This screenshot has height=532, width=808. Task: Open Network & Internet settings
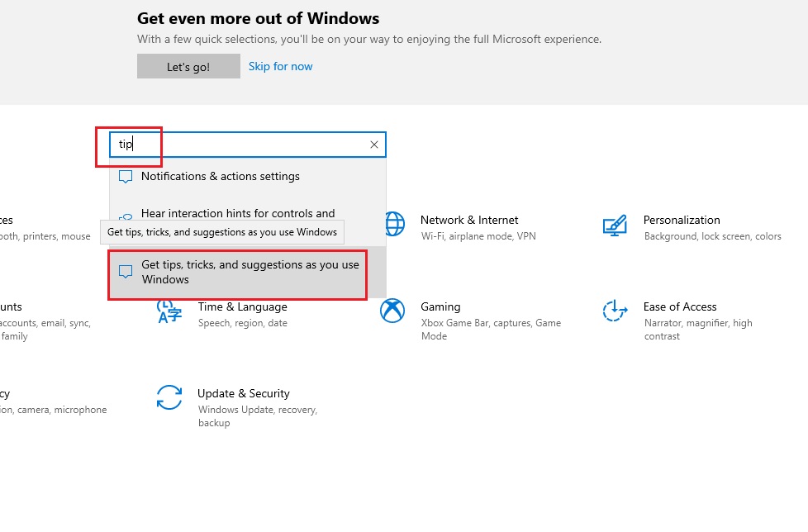click(469, 220)
